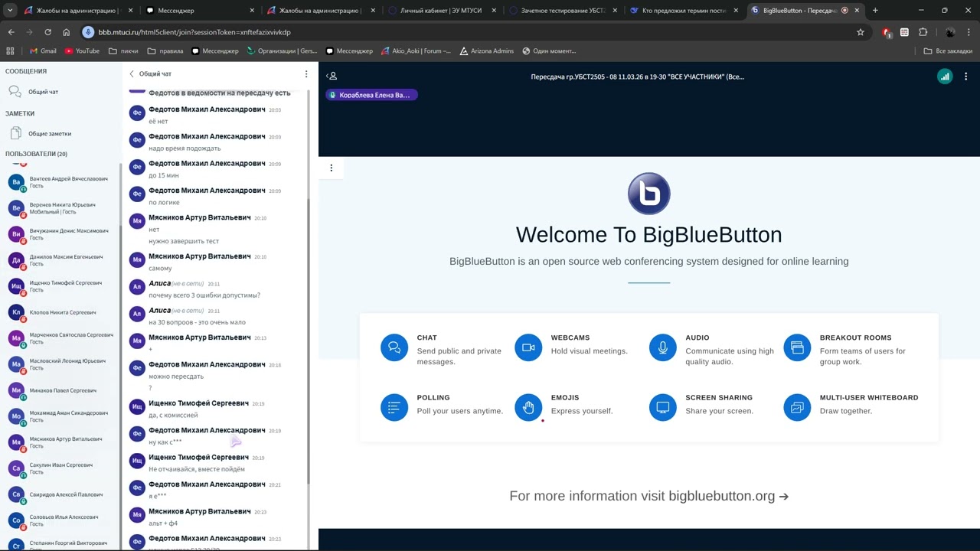Select the avatar of Вичужанин Денис Максимович
This screenshot has width=980, height=551.
(16, 234)
